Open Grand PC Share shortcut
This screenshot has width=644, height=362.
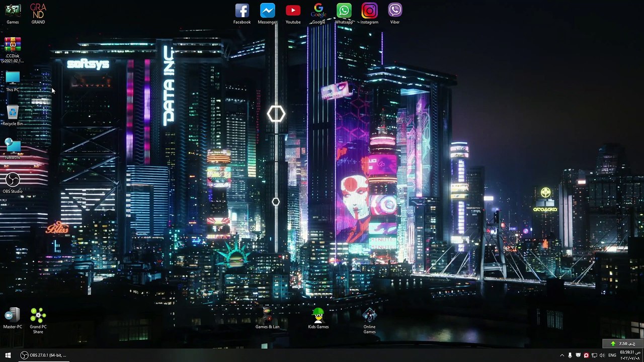point(38,321)
